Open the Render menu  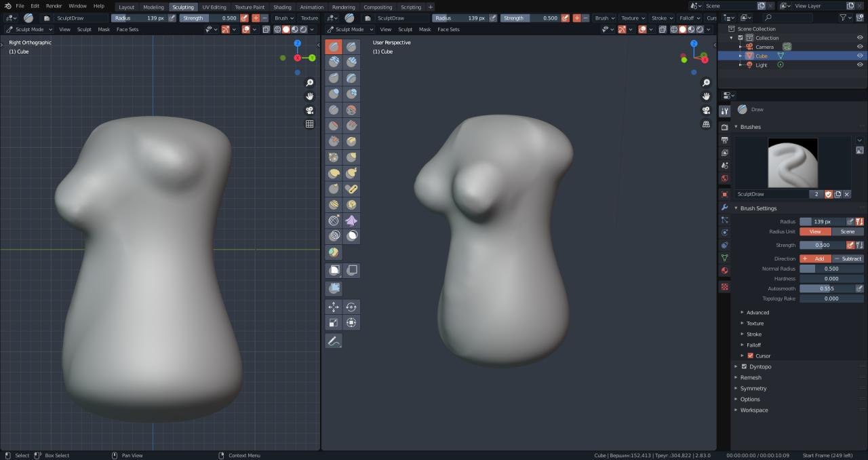coord(54,6)
